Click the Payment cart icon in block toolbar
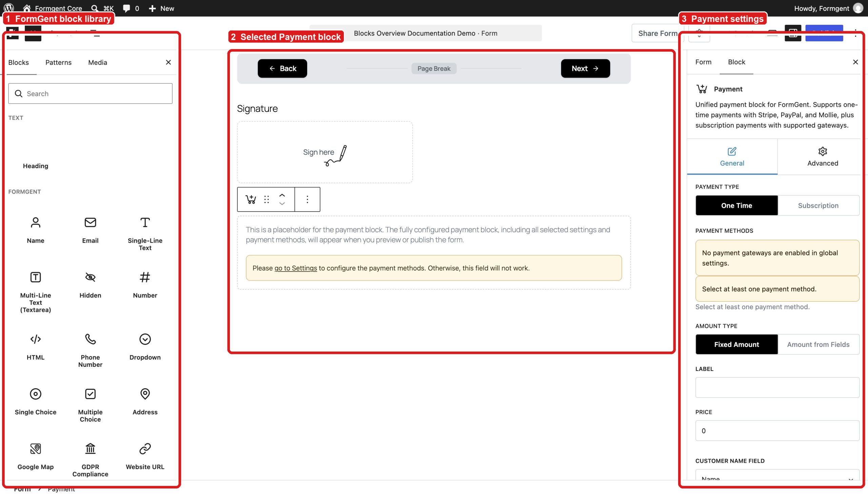 point(251,199)
